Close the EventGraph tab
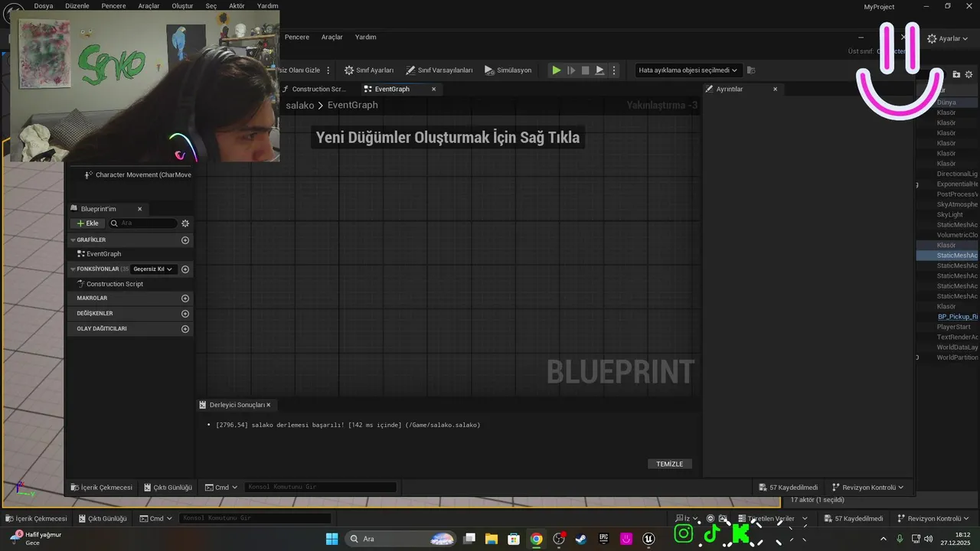Viewport: 980px width, 551px height. click(x=433, y=89)
